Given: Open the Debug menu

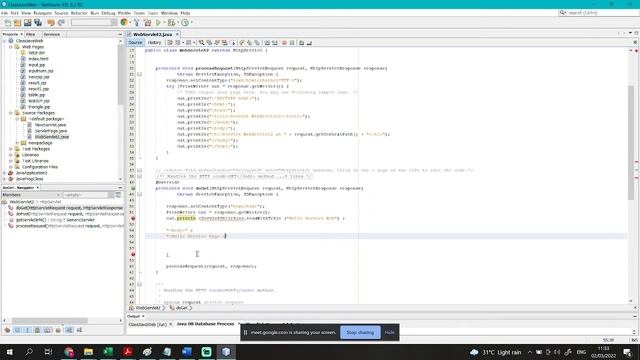Looking at the screenshot, I should pyautogui.click(x=108, y=13).
